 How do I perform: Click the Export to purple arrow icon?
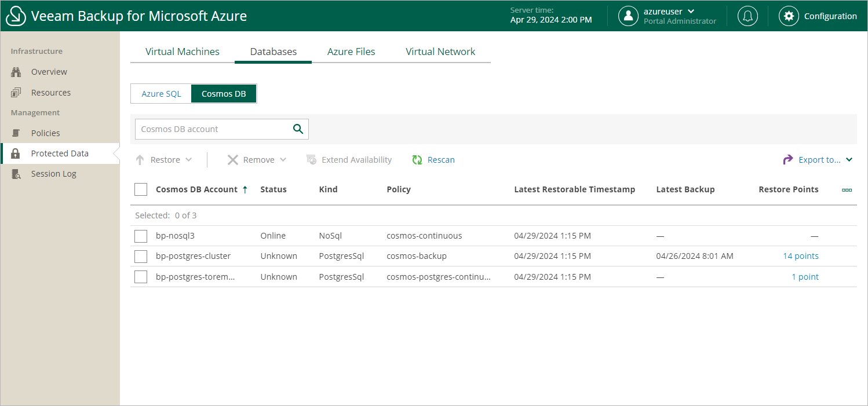788,160
